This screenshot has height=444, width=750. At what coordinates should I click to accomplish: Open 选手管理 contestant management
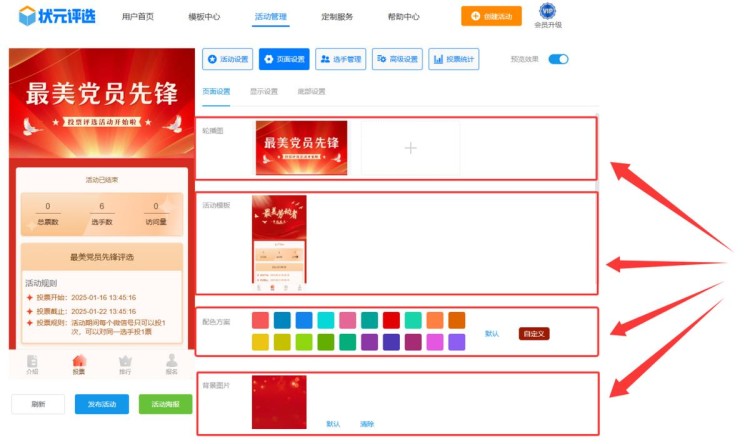click(x=341, y=59)
